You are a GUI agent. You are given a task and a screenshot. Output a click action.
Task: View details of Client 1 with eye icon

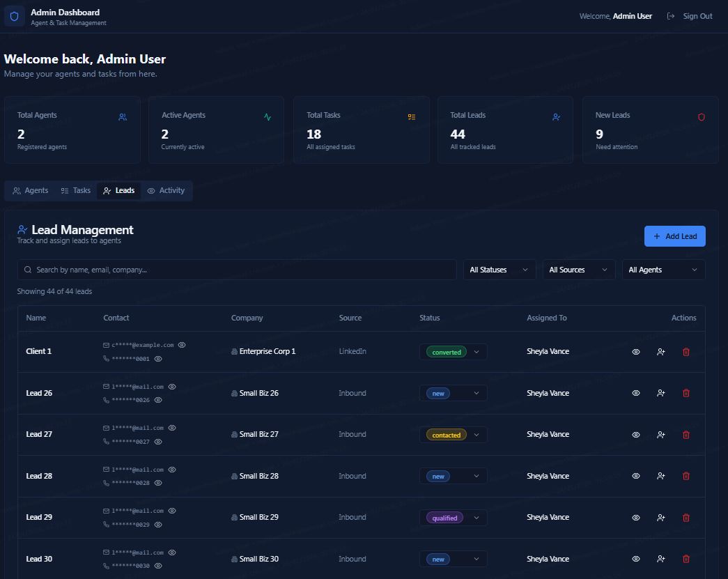coord(635,352)
